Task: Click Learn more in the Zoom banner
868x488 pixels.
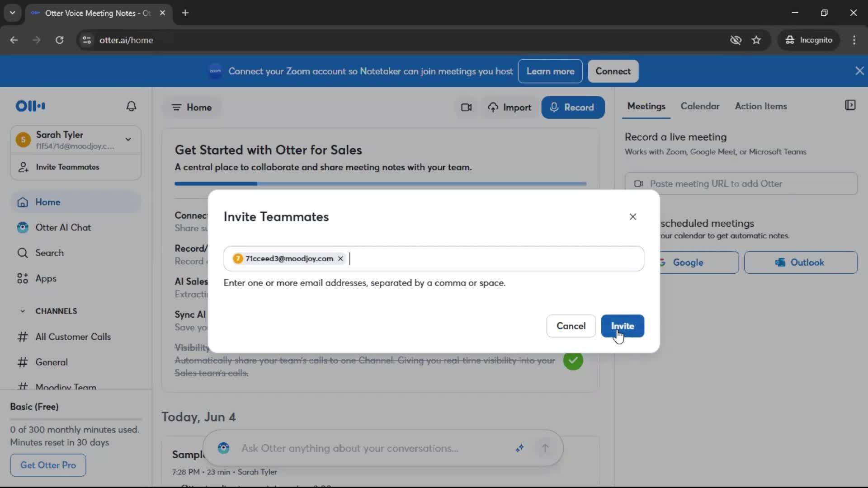Action: click(x=550, y=71)
